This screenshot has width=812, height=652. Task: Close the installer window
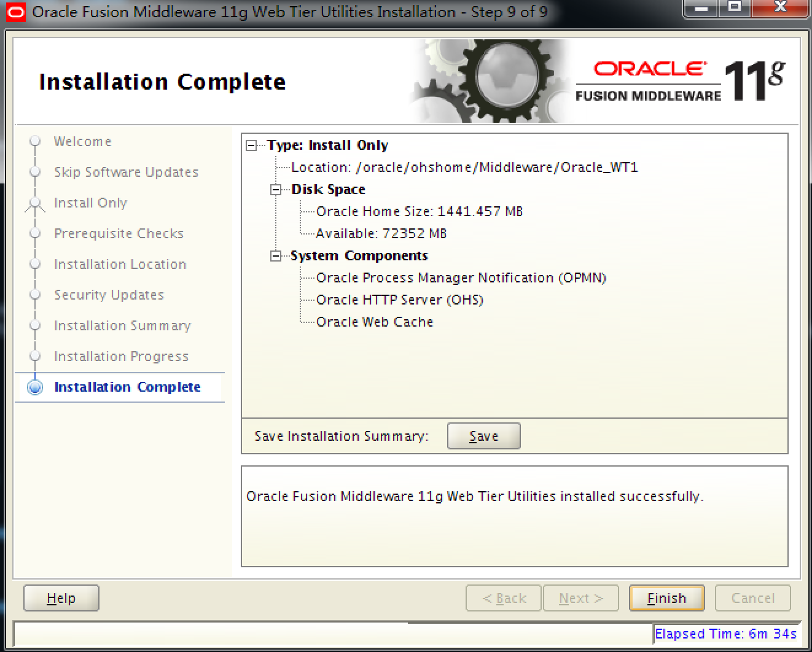point(780,9)
